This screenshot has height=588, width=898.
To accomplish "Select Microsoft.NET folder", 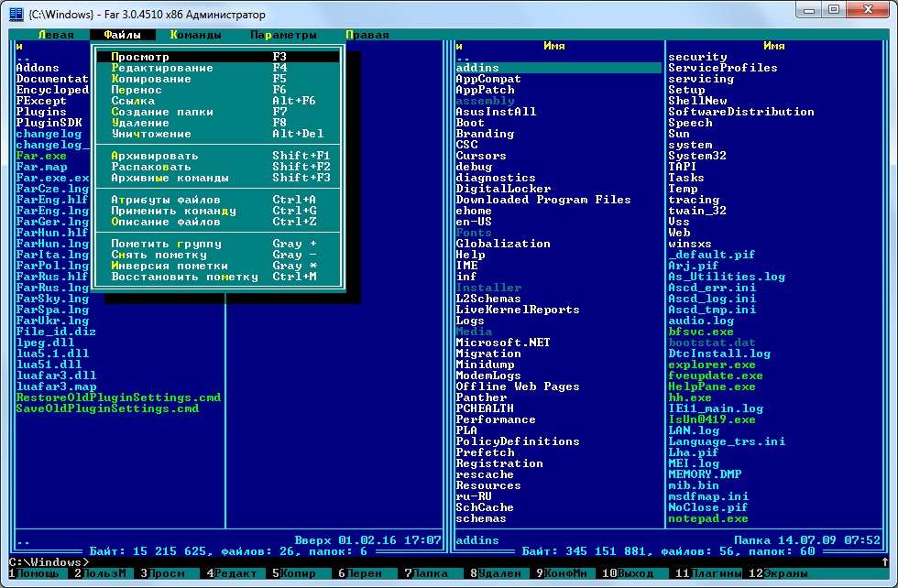I will pos(503,343).
